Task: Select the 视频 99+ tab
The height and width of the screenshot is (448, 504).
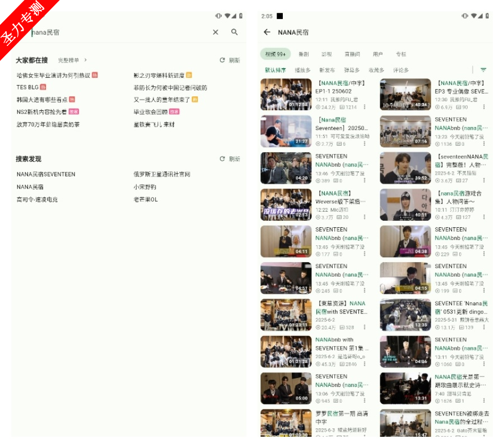Action: [x=275, y=54]
